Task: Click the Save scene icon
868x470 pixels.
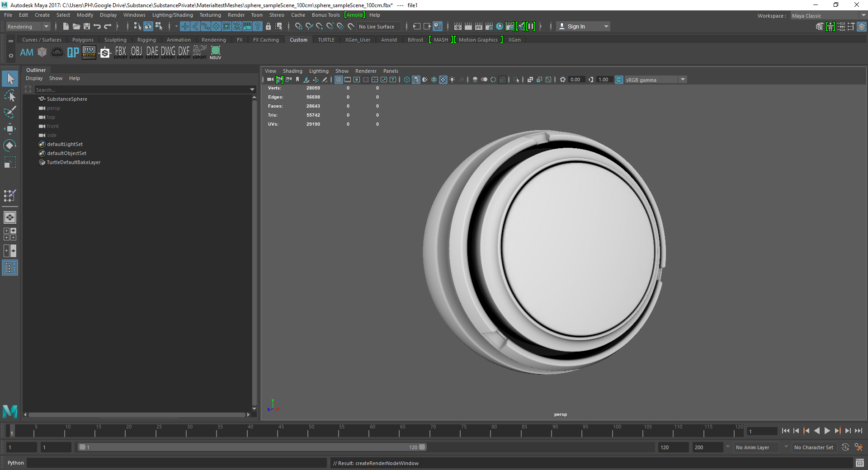Action: 87,27
